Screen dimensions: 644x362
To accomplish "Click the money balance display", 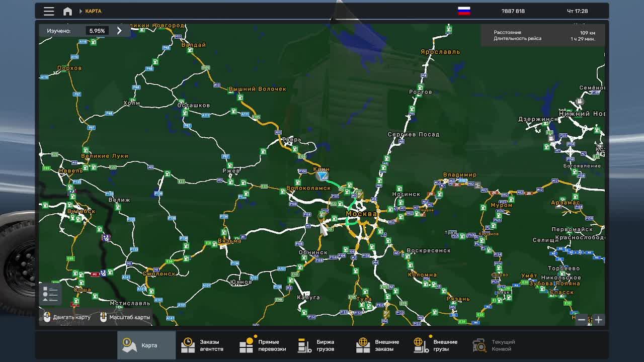I will [x=513, y=11].
